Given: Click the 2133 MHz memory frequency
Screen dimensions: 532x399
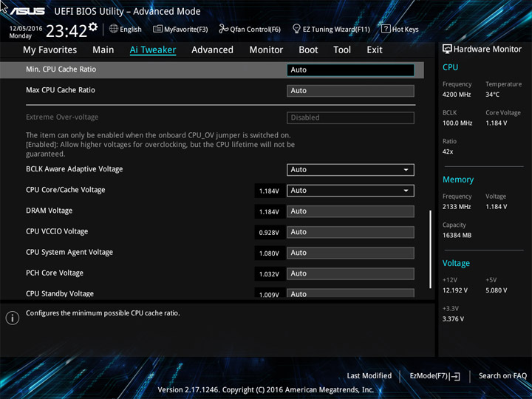Looking at the screenshot, I should pyautogui.click(x=457, y=207).
